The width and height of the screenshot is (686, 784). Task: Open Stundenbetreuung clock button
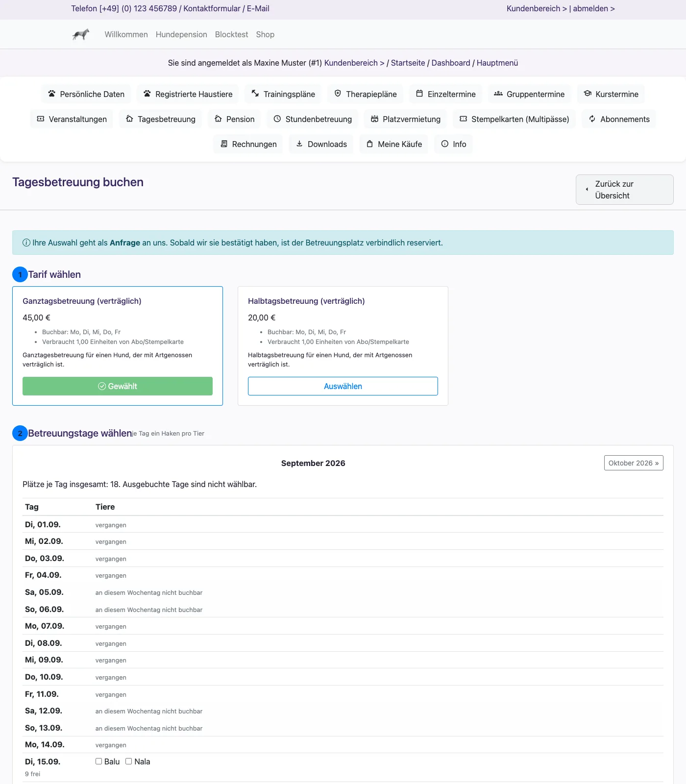pyautogui.click(x=313, y=119)
